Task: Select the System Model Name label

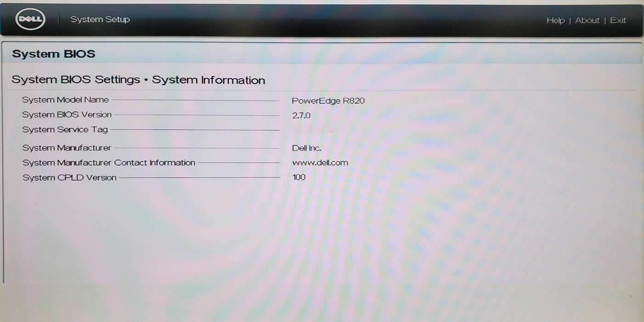Action: [x=65, y=100]
